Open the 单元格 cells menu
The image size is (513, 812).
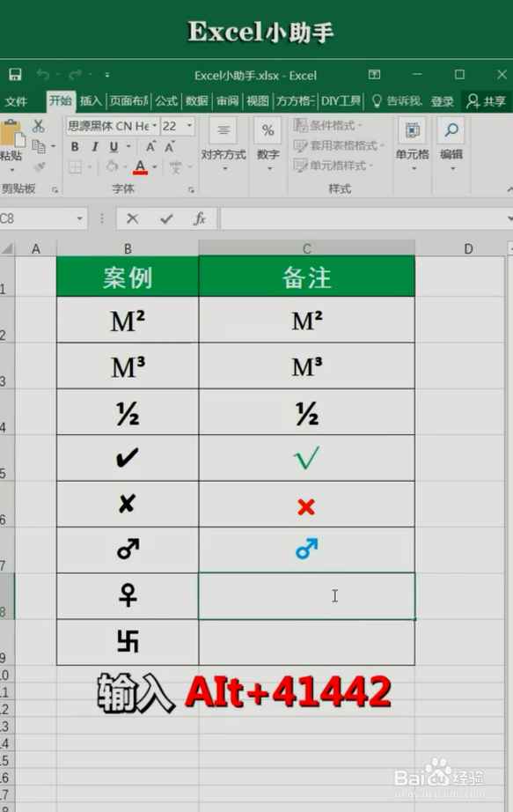click(x=413, y=145)
